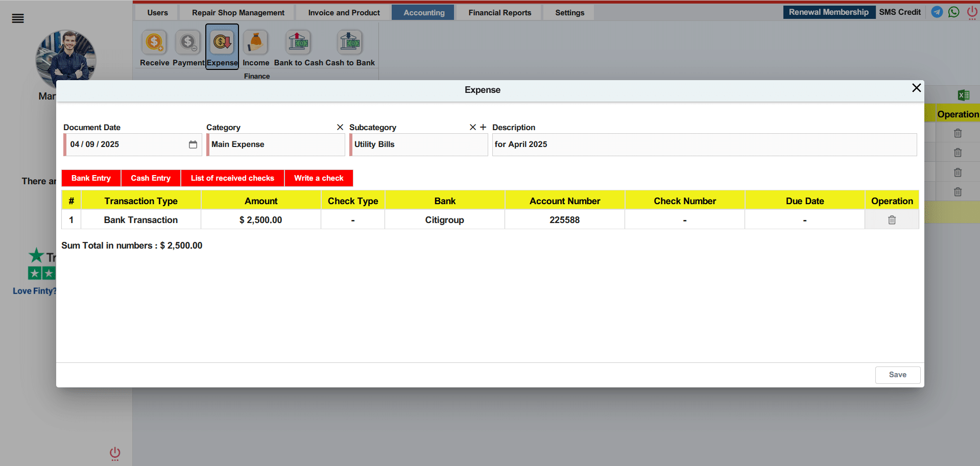
Task: Click the Due Date column header
Action: click(x=805, y=201)
